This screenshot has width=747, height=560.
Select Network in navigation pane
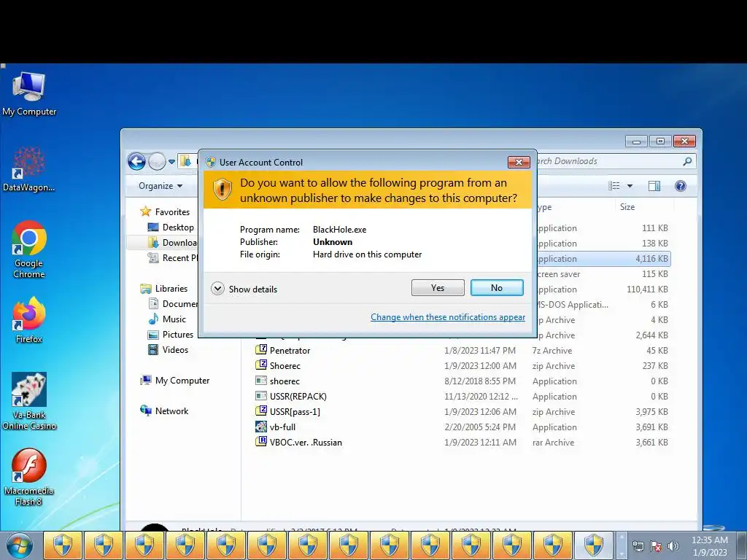coord(164,411)
